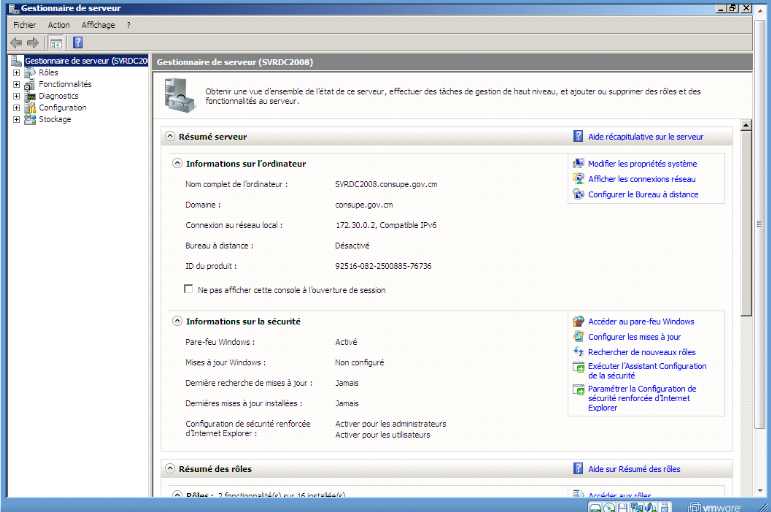Click the forward arrow toolbar icon
This screenshot has height=512, width=771.
[33, 43]
